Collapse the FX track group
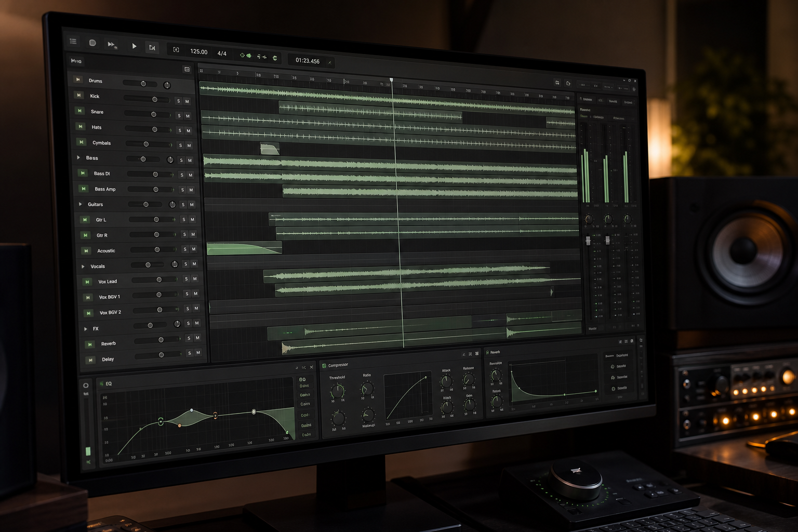798x532 pixels. [86, 328]
